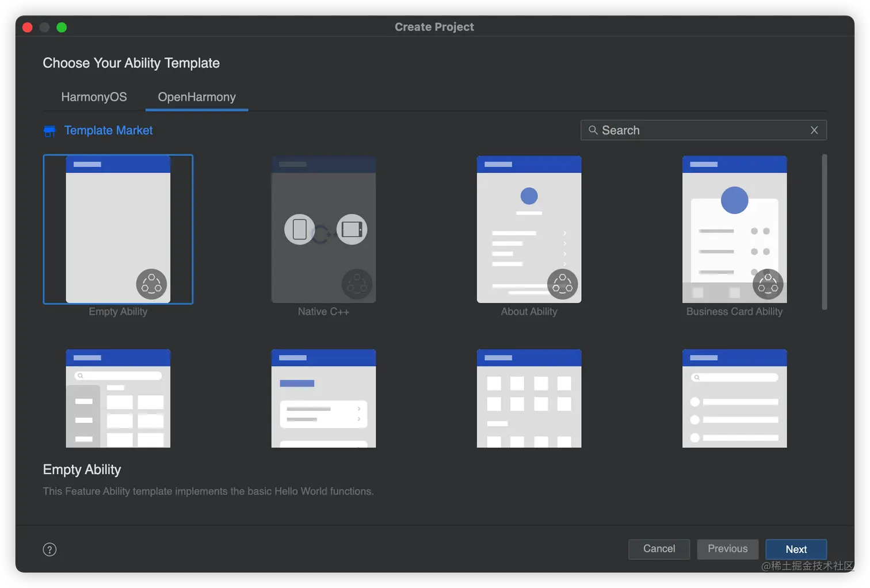This screenshot has width=870, height=588.
Task: Focus the Search templates field
Action: [x=703, y=130]
